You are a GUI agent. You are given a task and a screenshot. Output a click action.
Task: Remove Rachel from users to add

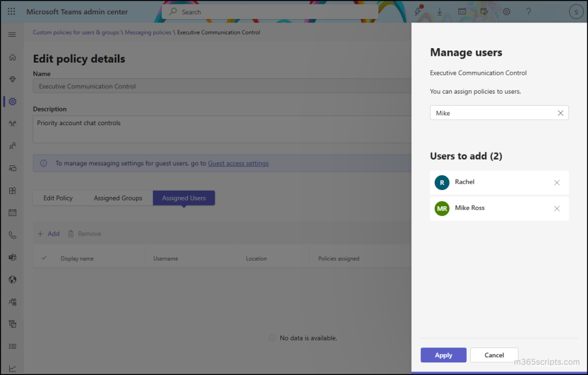click(x=557, y=183)
